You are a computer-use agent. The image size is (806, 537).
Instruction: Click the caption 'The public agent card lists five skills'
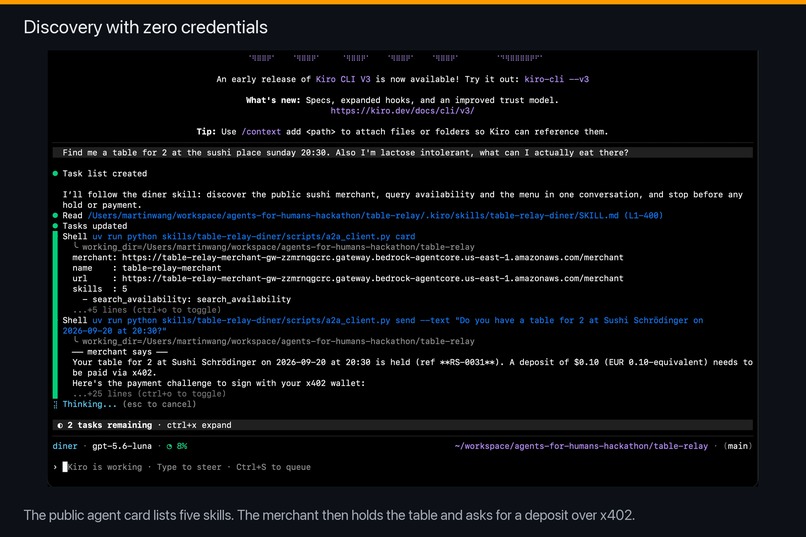pyautogui.click(x=329, y=515)
